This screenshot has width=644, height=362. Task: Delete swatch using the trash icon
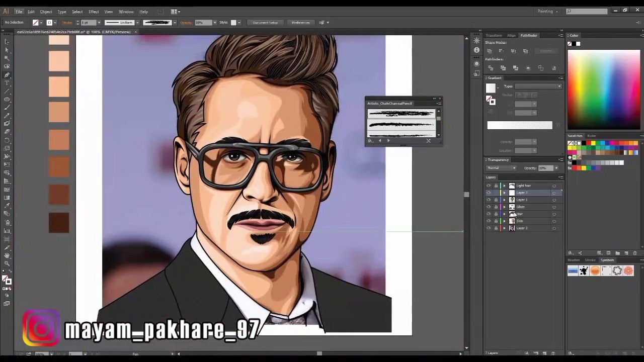pos(635,253)
